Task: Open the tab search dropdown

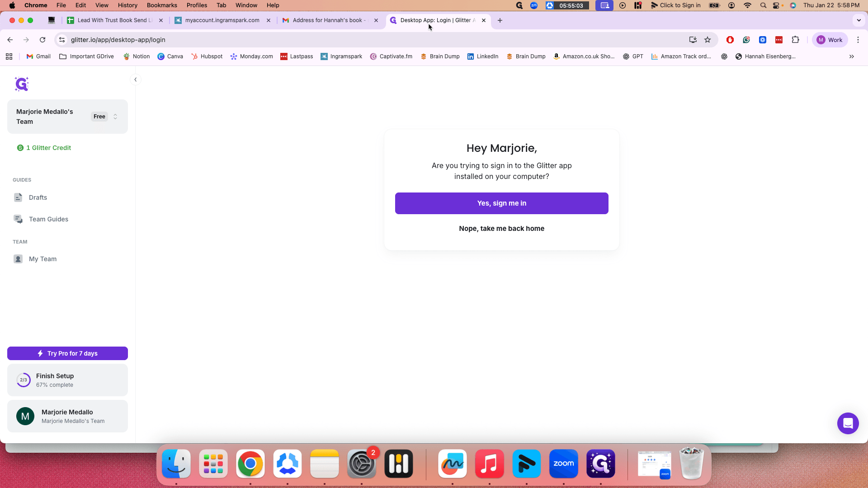Action: [x=859, y=20]
